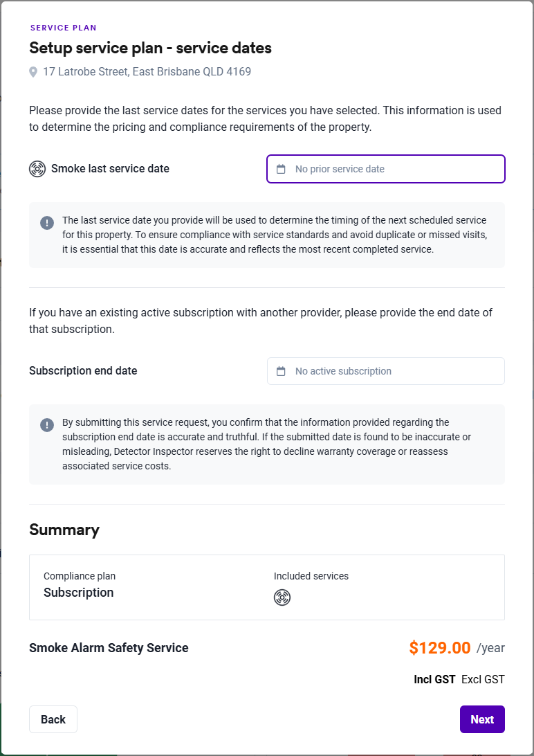Click the "Smoke last service date" label
Image resolution: width=534 pixels, height=756 pixels.
pyautogui.click(x=110, y=169)
